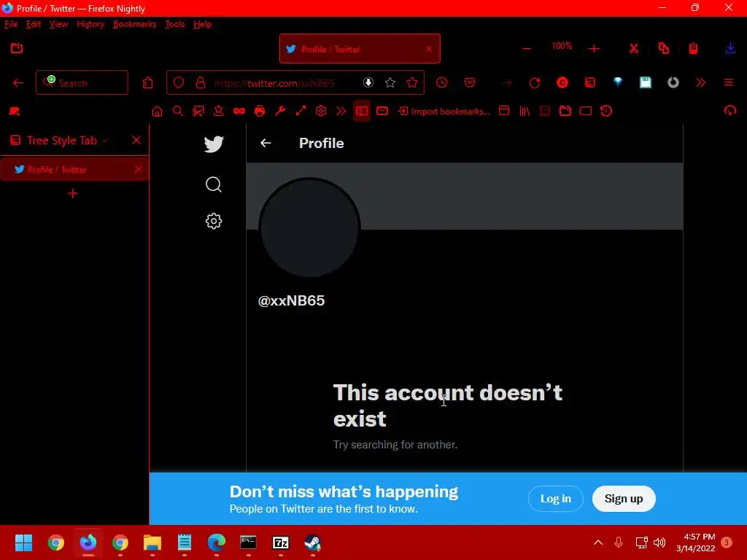
Task: Click Import bookmarks… link
Action: [444, 112]
